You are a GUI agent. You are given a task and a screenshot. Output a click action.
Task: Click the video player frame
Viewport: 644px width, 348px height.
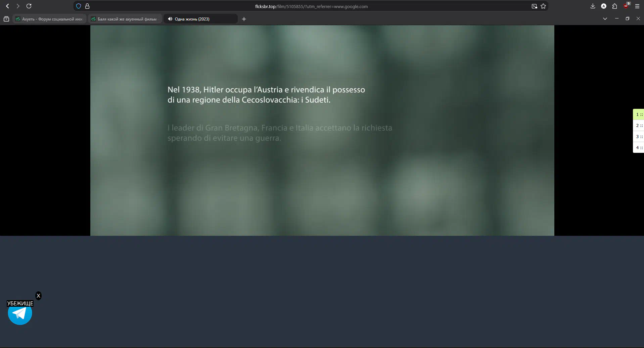[322, 130]
